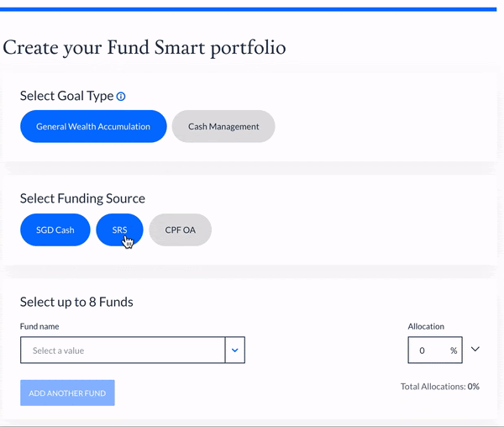Click the 'Create your Fund Smart portfolio' heading
504x427 pixels.
coord(144,47)
